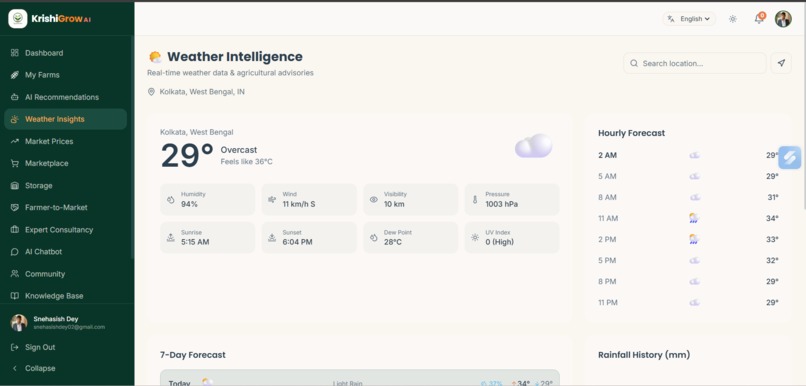The width and height of the screenshot is (806, 386).
Task: Open the Knowledge Base
Action: click(65, 296)
